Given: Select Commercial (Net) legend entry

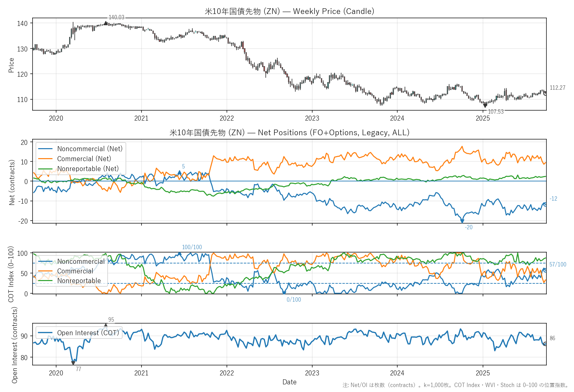Looking at the screenshot, I should point(84,159).
